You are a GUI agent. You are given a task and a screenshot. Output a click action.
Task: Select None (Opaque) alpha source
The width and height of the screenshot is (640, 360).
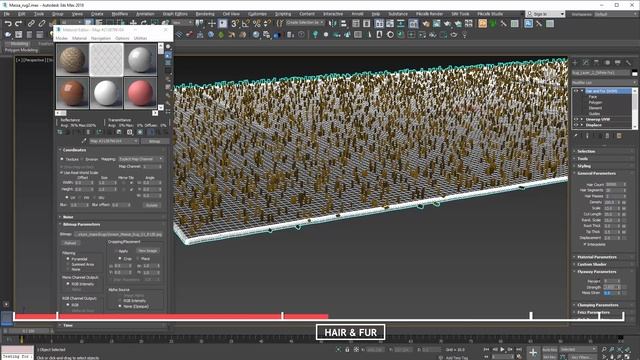pyautogui.click(x=120, y=306)
